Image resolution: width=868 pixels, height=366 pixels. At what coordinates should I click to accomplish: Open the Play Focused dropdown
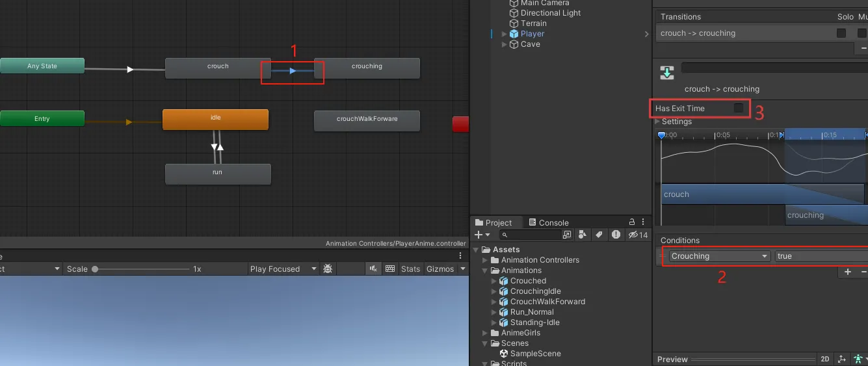(283, 268)
